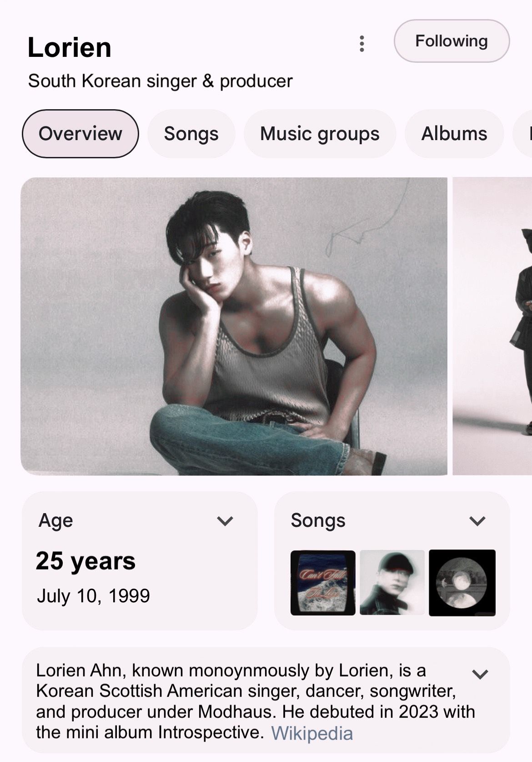Tap the Songs card title
Screen dimensions: 532x762
tap(318, 521)
